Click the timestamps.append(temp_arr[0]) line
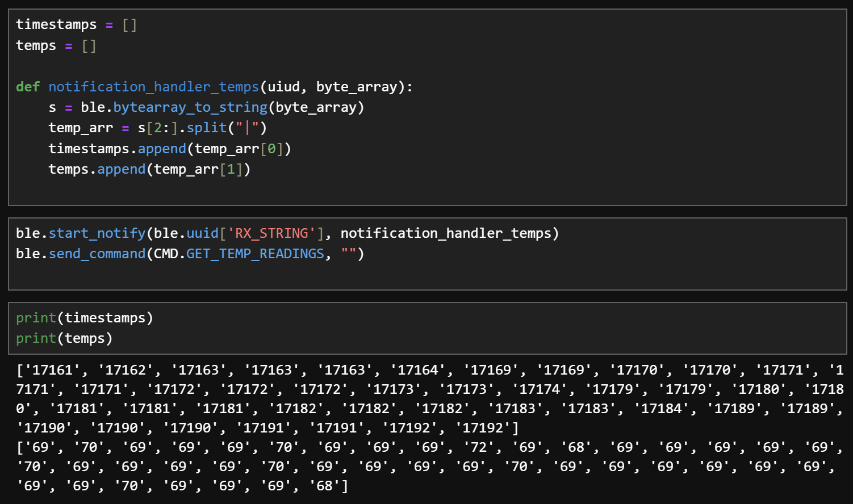The image size is (853, 504). (170, 149)
